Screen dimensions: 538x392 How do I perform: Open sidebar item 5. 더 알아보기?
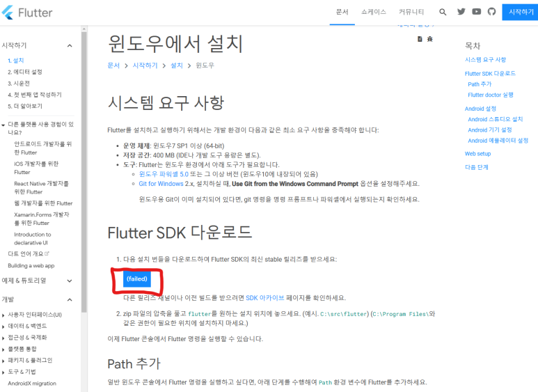pos(24,106)
